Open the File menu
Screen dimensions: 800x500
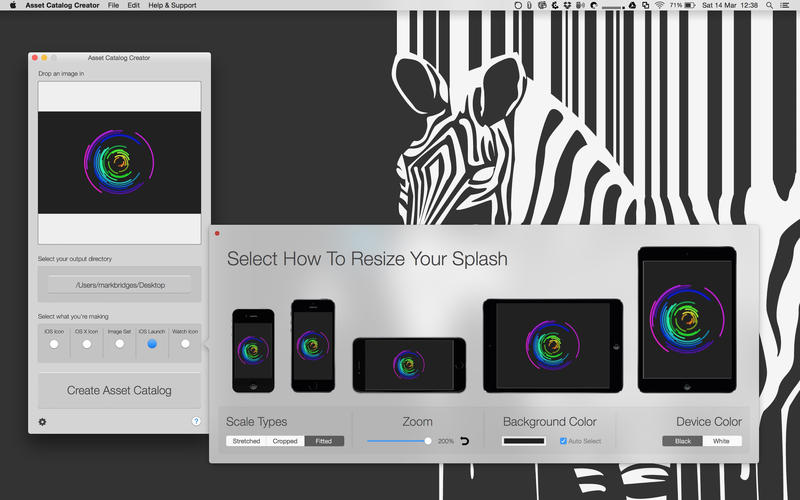pos(113,5)
